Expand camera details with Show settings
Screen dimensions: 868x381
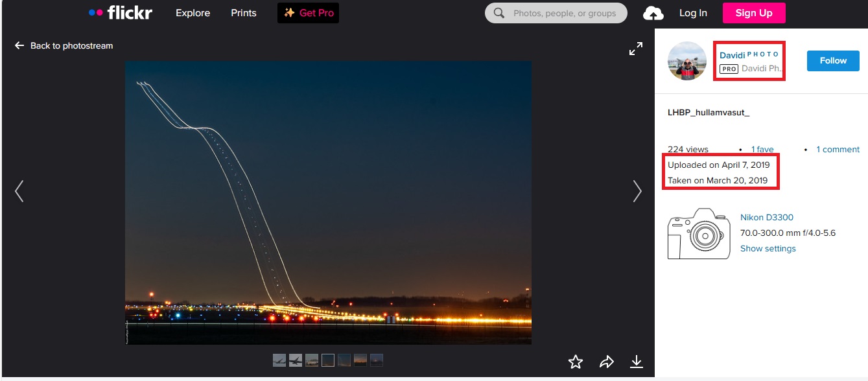[768, 249]
